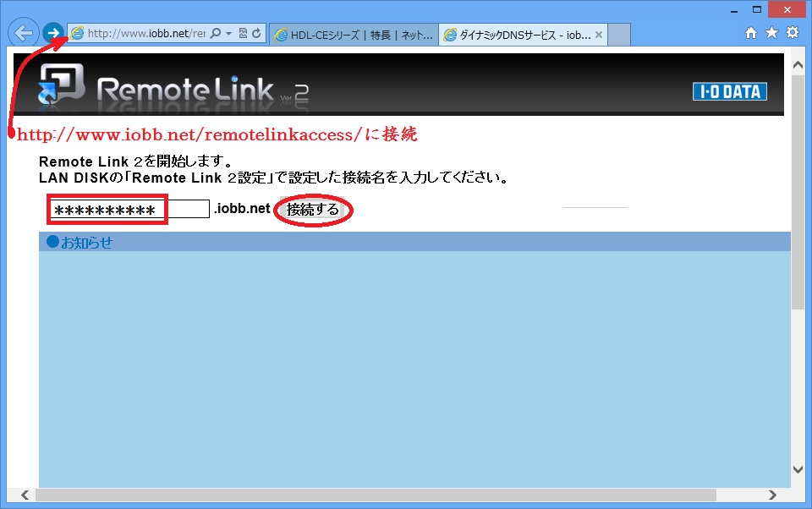Click the refresh page icon
The image size is (812, 509).
(x=256, y=33)
